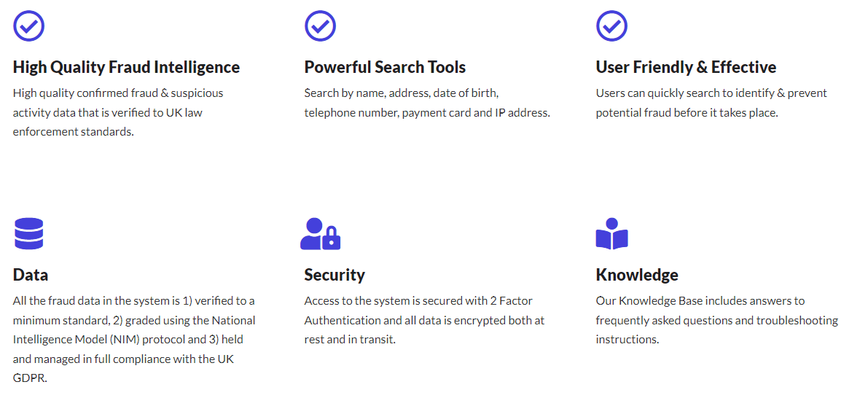
Task: Click the checkmark icon above Powerful Search Tools
Action: [x=320, y=26]
